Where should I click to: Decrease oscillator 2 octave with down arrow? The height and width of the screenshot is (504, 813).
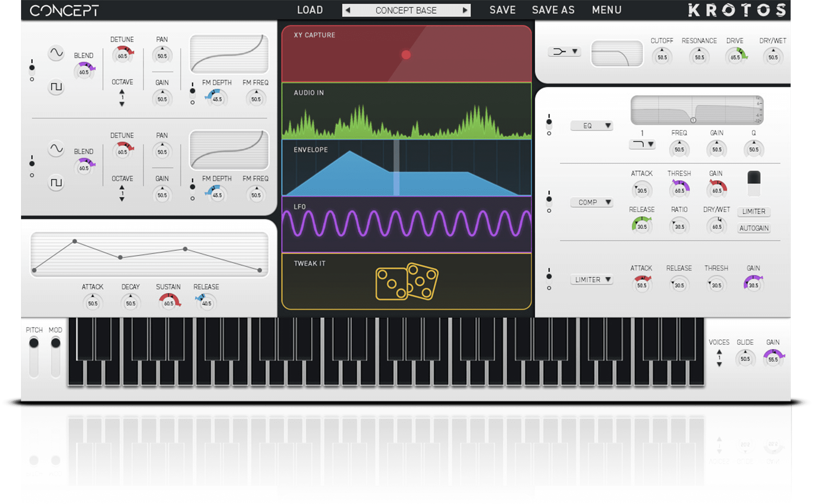(122, 199)
